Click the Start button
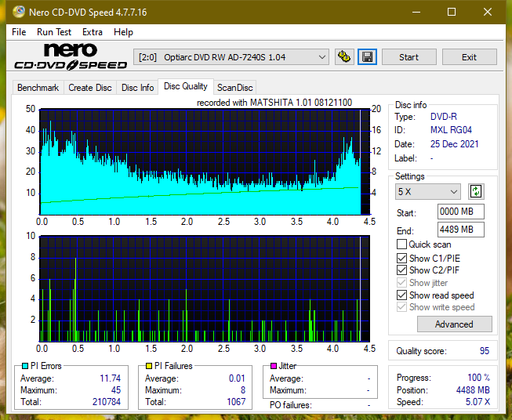Screen dimensions: 512x420 tap(409, 57)
